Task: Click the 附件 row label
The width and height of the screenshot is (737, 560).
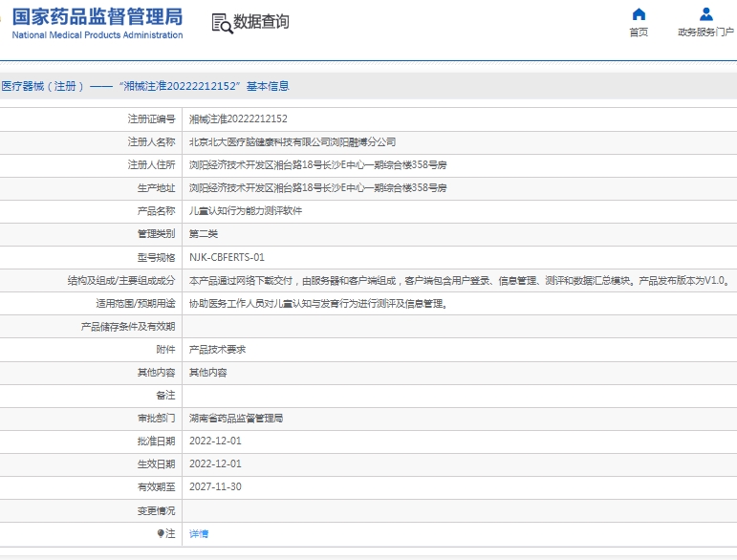Action: [x=165, y=350]
